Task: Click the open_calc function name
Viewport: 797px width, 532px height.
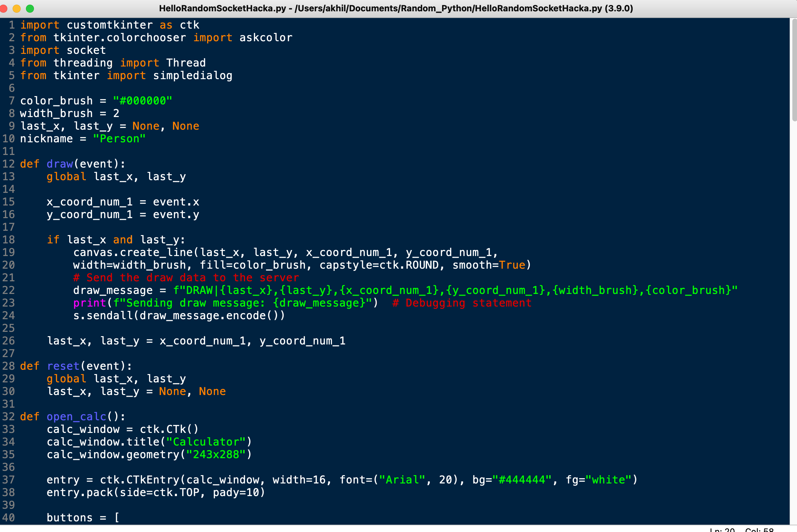Action: 77,417
